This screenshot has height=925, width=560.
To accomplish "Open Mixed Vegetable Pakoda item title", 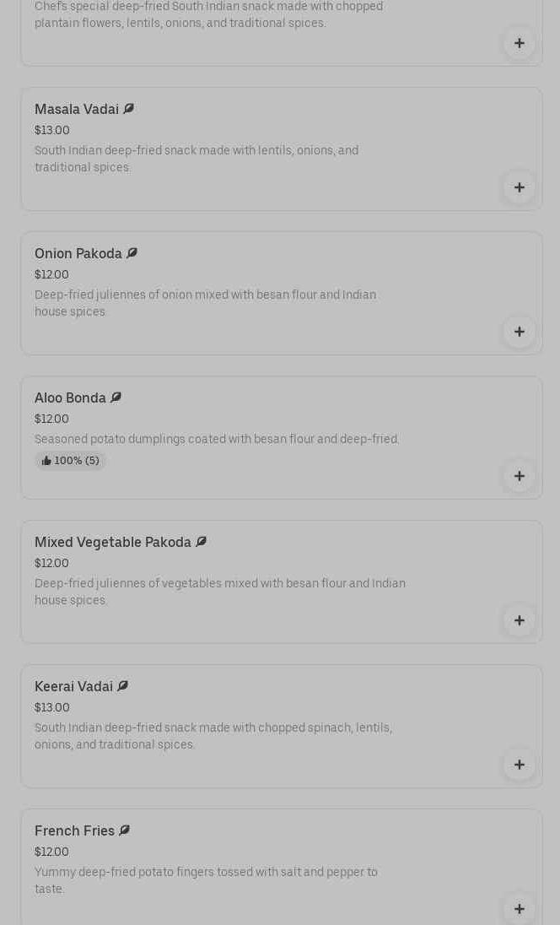I will [113, 543].
